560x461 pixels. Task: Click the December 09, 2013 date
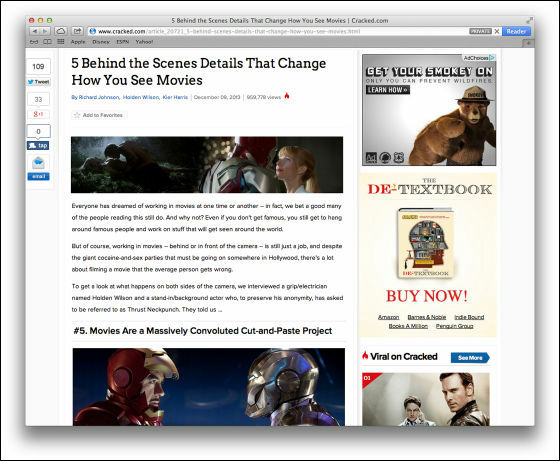tap(217, 97)
